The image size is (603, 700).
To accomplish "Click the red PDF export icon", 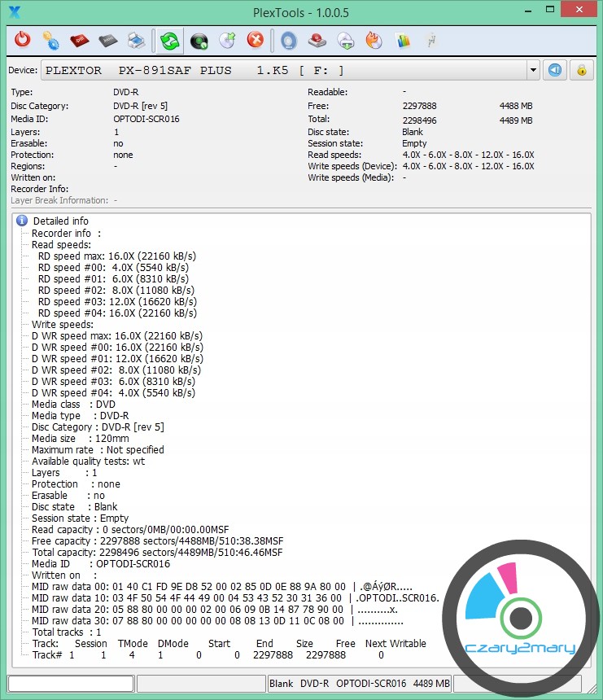I will coord(79,40).
